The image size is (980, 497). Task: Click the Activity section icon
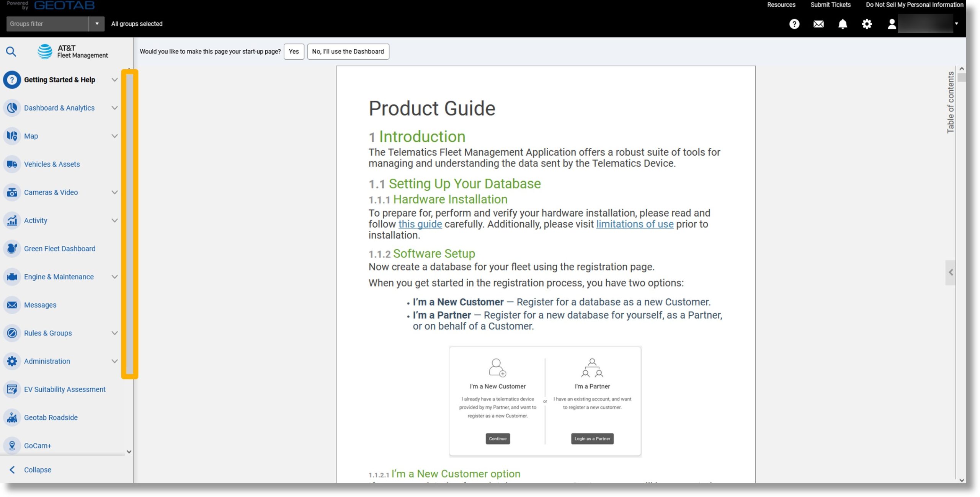[x=11, y=220]
